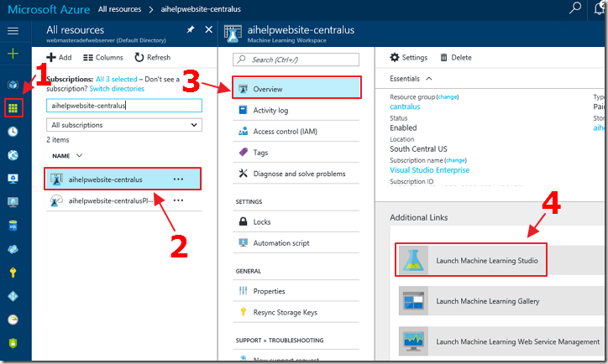Open Tags menu item
Viewport: 608px width, 364px height.
coord(296,153)
